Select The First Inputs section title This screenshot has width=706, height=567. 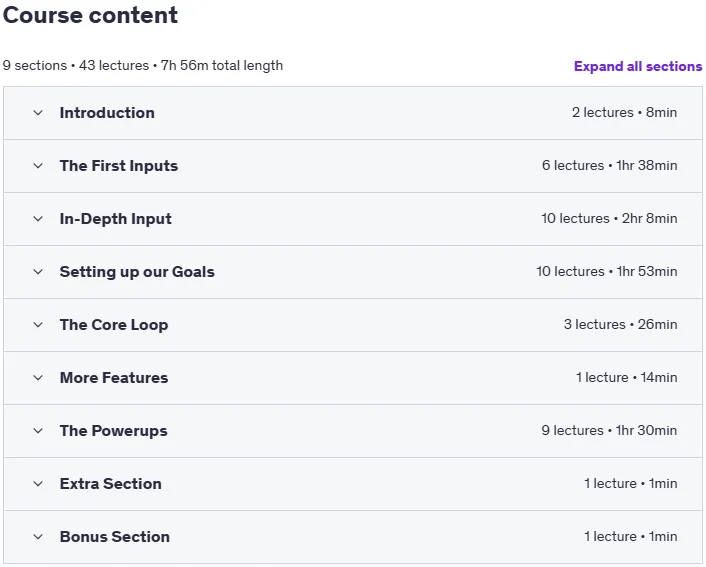(x=119, y=166)
